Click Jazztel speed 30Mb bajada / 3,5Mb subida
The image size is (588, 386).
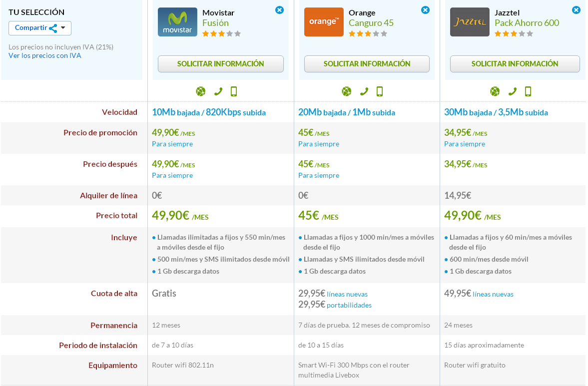click(x=496, y=112)
